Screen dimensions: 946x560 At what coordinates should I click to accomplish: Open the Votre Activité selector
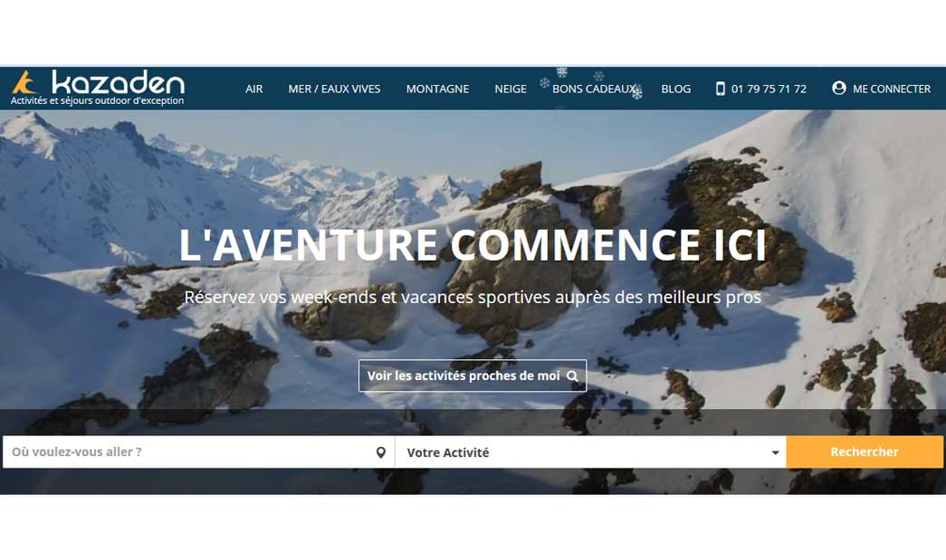point(590,452)
